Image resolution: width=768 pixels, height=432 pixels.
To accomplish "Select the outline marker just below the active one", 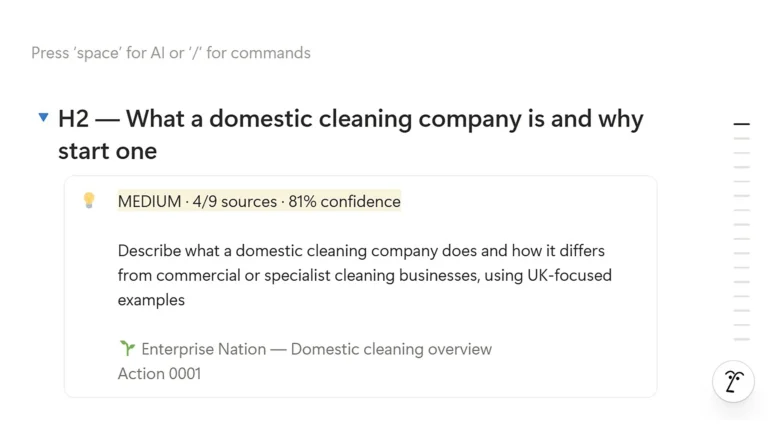I will pos(742,139).
